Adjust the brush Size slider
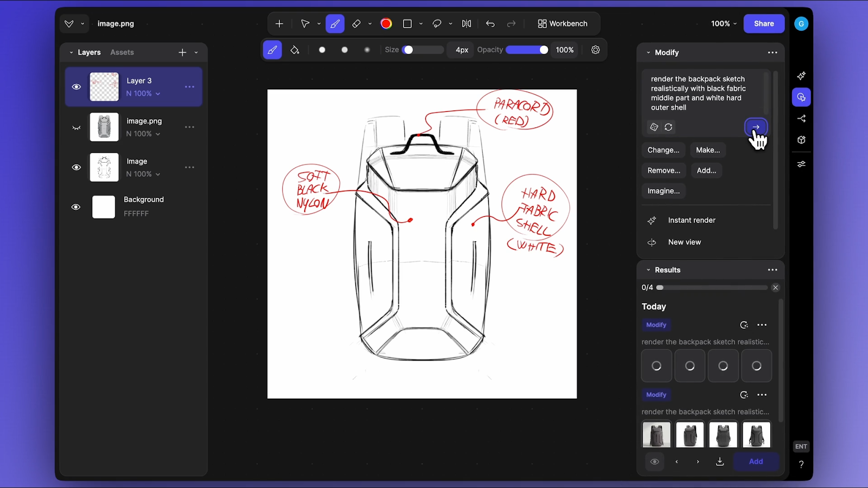This screenshot has width=868, height=488. pos(423,50)
